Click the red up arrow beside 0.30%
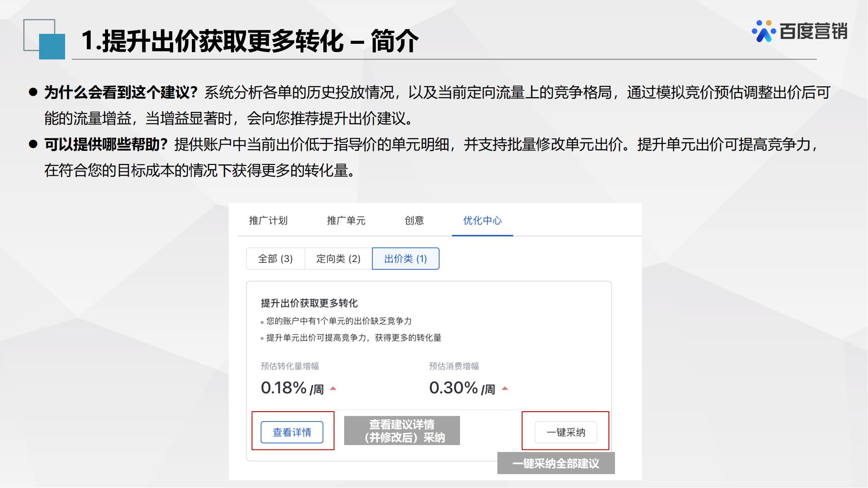This screenshot has width=868, height=488. point(505,389)
